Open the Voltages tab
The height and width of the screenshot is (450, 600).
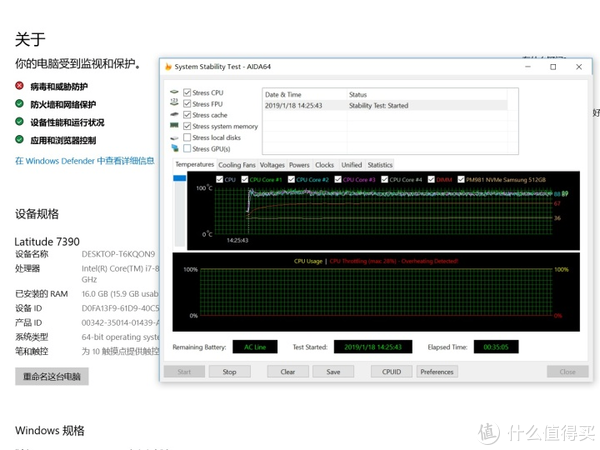[x=272, y=164]
